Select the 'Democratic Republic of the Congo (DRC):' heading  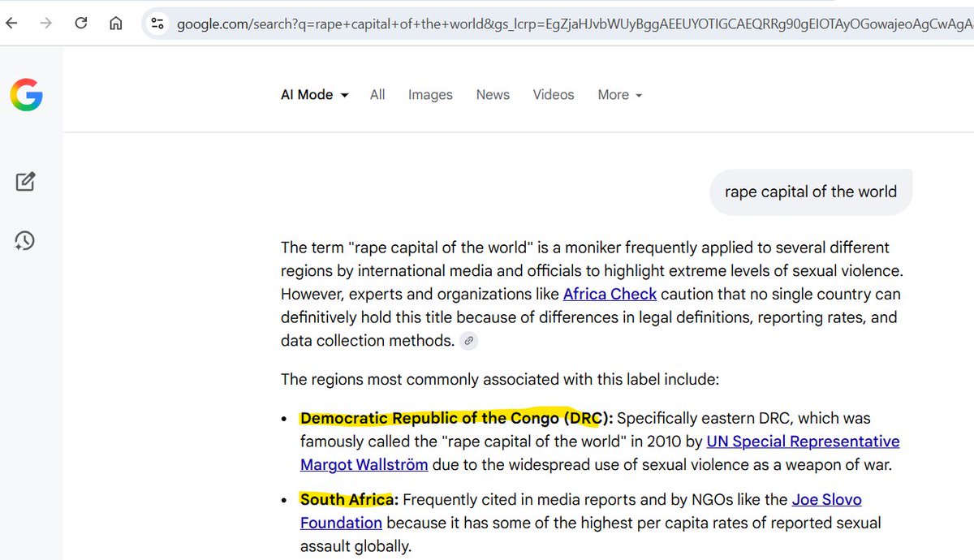pyautogui.click(x=456, y=418)
